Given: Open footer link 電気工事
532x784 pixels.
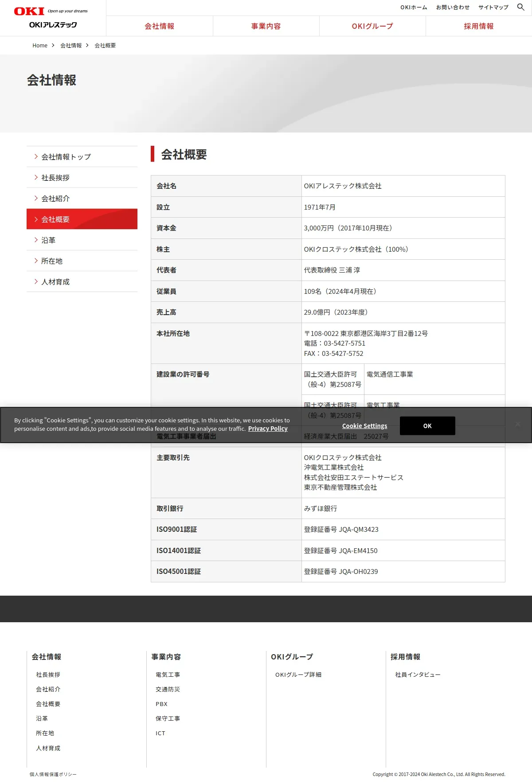Looking at the screenshot, I should click(168, 675).
